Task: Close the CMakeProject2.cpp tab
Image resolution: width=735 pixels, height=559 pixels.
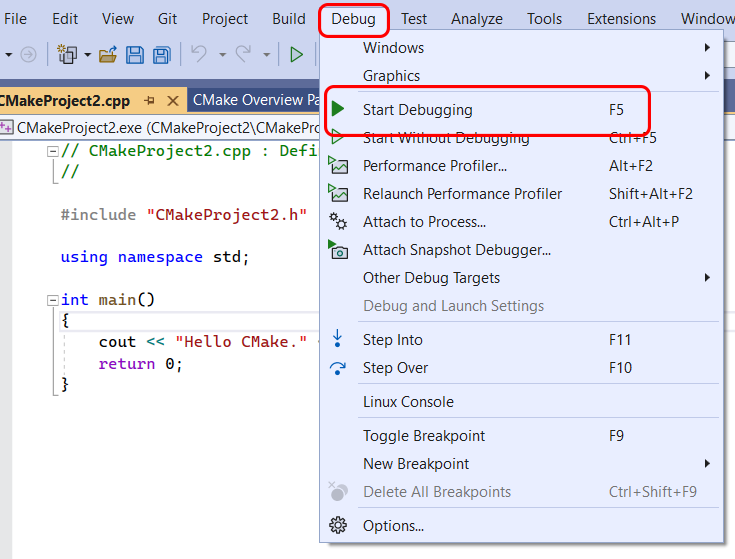Action: tap(172, 101)
